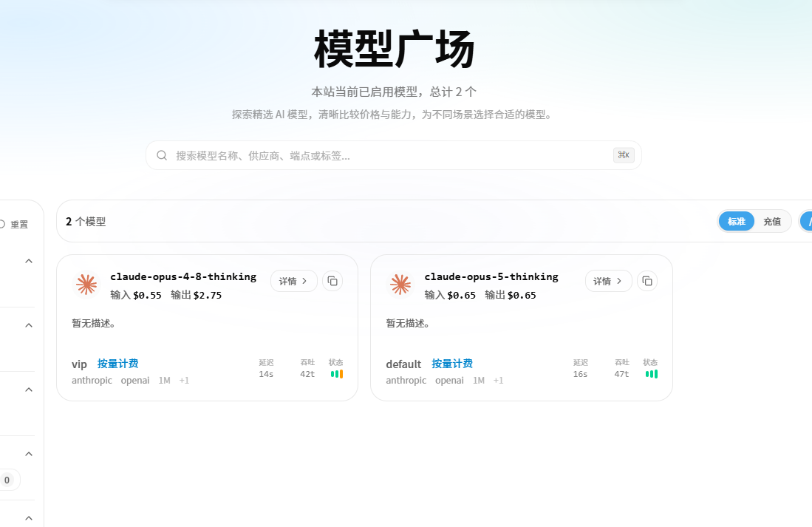Click 按量计费 on the default card
The width and height of the screenshot is (812, 527).
click(452, 364)
